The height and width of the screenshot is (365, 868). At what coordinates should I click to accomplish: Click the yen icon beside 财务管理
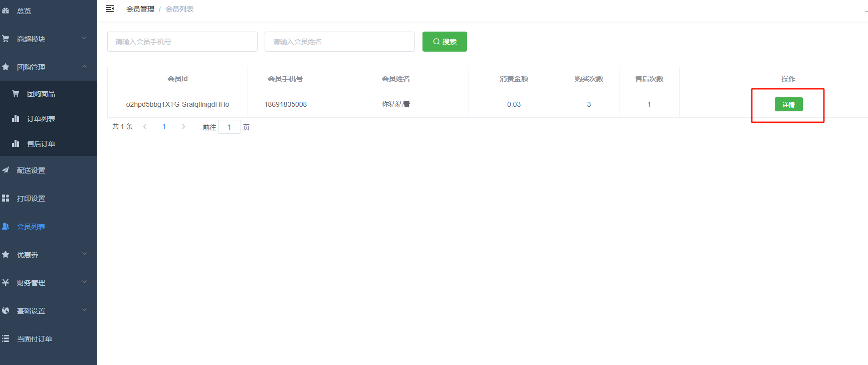tap(6, 282)
